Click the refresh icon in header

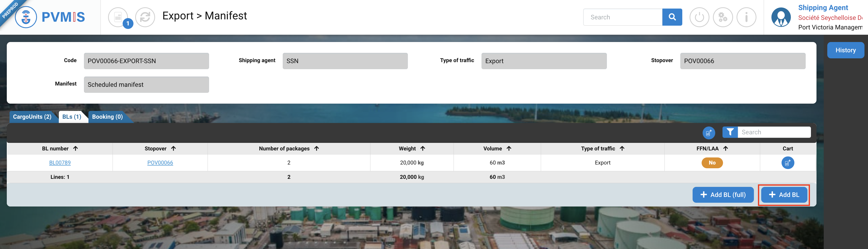(x=145, y=17)
